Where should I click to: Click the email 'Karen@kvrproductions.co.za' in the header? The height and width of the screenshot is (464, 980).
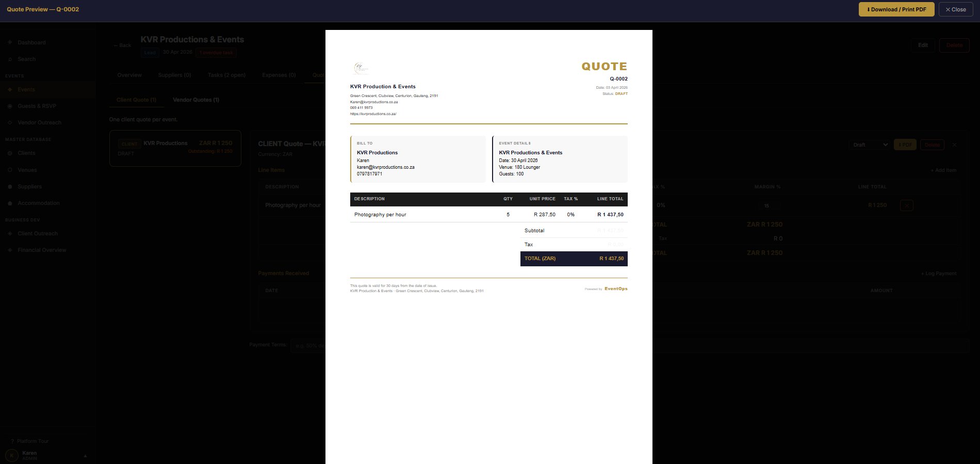[374, 102]
